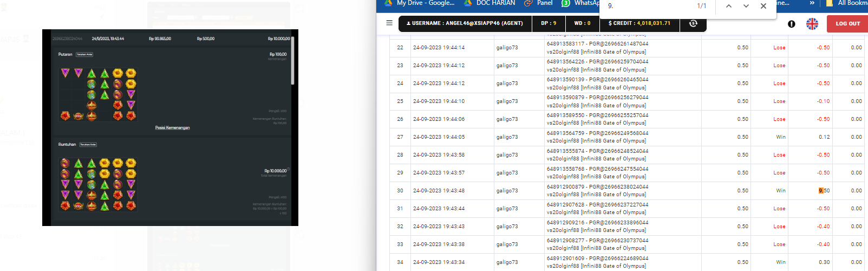The width and height of the screenshot is (868, 271).
Task: Click Win status in row 30
Action: (781, 191)
